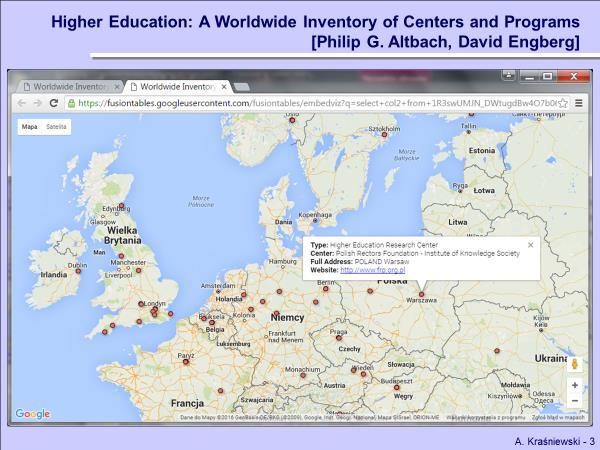Switch to the first Worldwide Inventory tab
600x450 pixels.
(x=69, y=87)
